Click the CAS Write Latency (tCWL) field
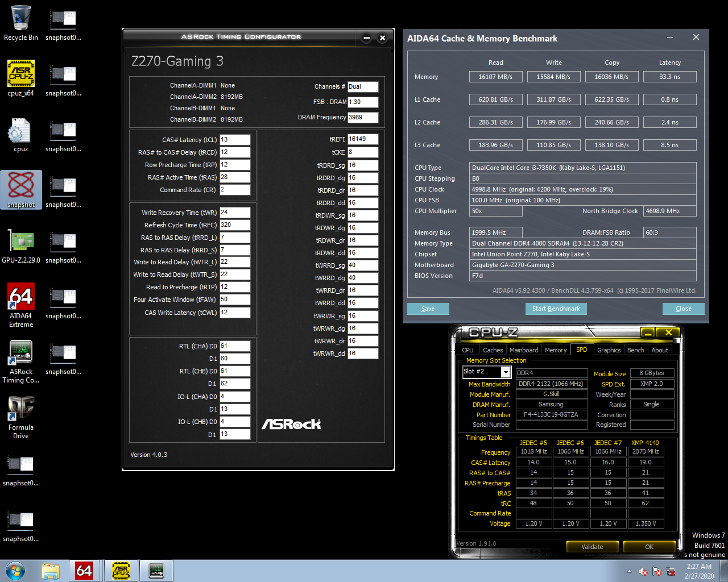The width and height of the screenshot is (728, 582). (x=235, y=313)
